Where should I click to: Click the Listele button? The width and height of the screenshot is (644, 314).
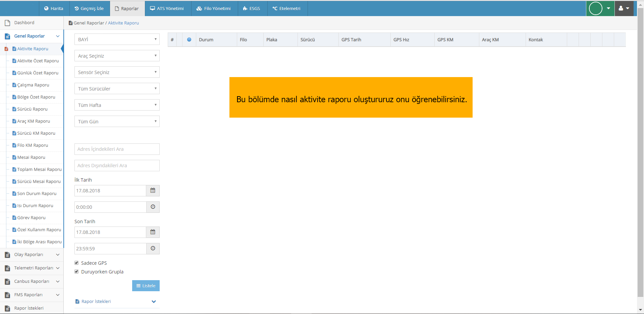point(146,286)
